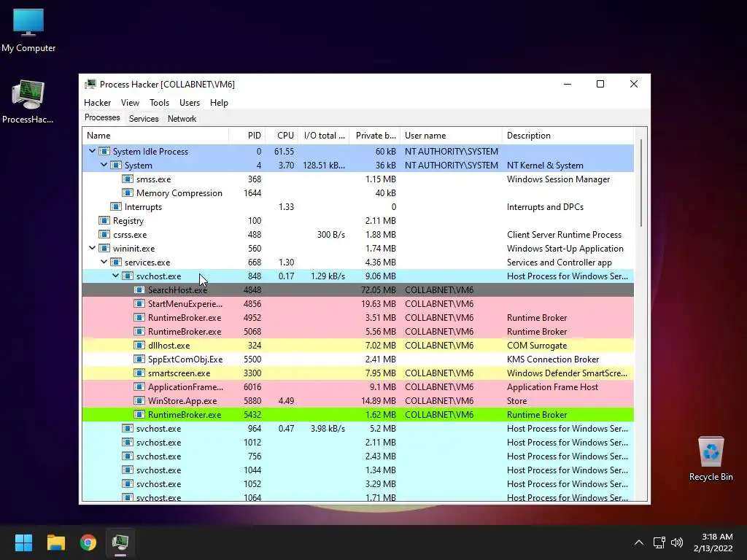
Task: Click the 128.51 kB I/O value for System
Action: tap(324, 166)
